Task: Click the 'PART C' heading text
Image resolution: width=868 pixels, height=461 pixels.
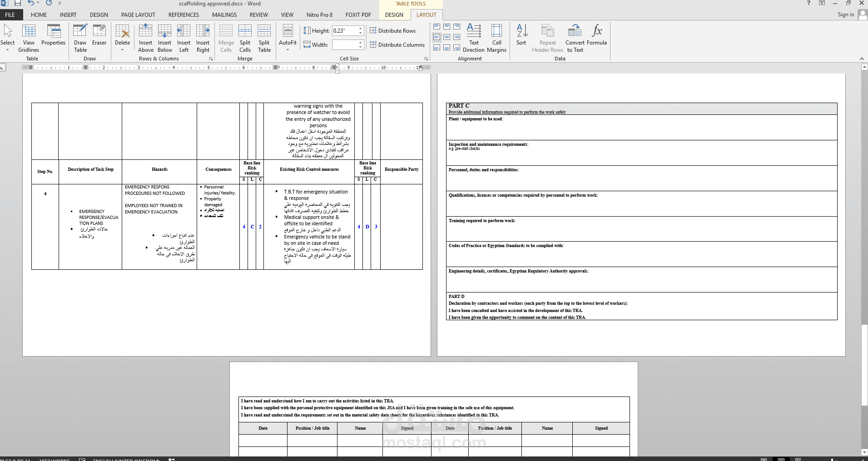Action: point(459,106)
